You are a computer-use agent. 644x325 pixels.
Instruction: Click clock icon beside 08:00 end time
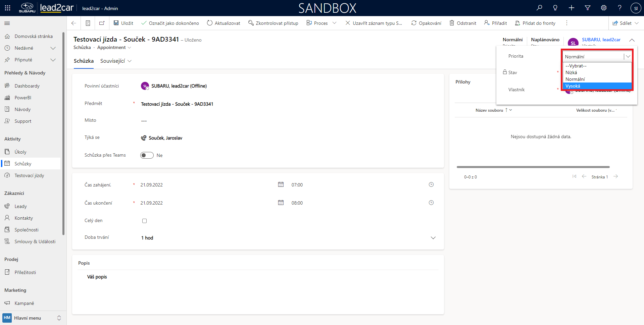tap(431, 203)
